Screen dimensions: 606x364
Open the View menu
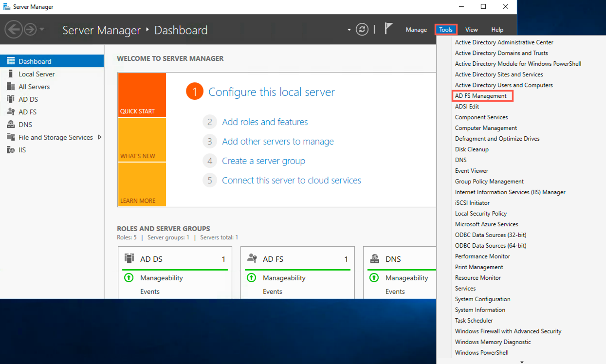[x=471, y=29]
